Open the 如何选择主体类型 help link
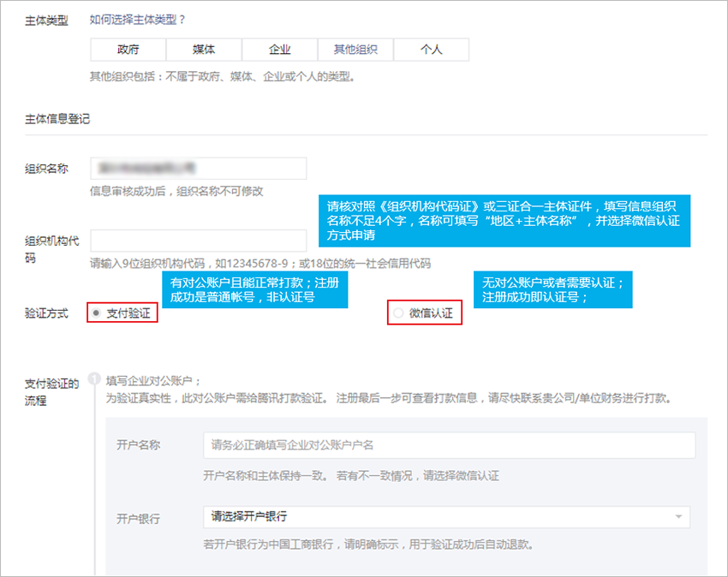728x577 pixels. coord(137,20)
